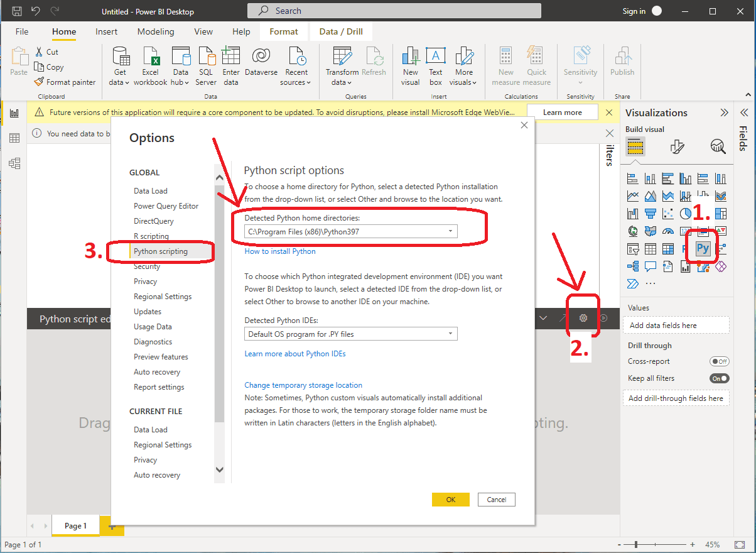Select the Python visual (Py) icon

point(703,248)
